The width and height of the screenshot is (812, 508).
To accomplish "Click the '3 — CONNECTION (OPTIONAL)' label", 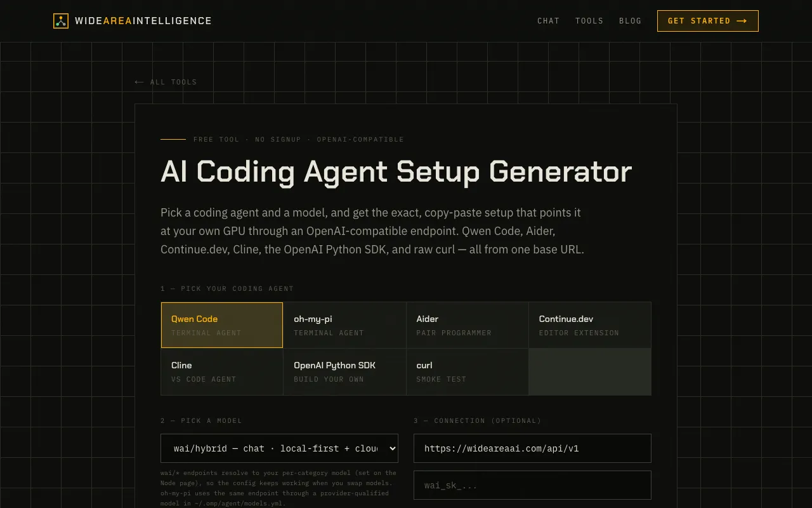I will tap(478, 420).
